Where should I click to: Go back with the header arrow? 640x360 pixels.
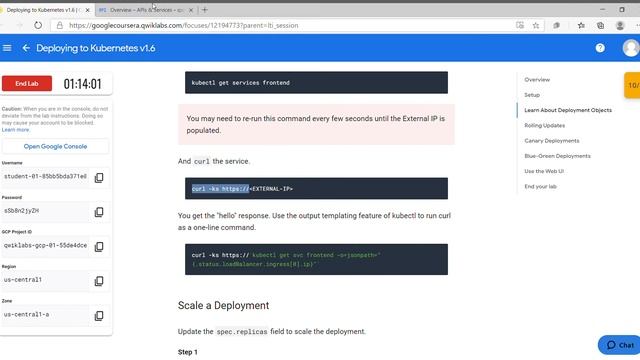[26, 48]
